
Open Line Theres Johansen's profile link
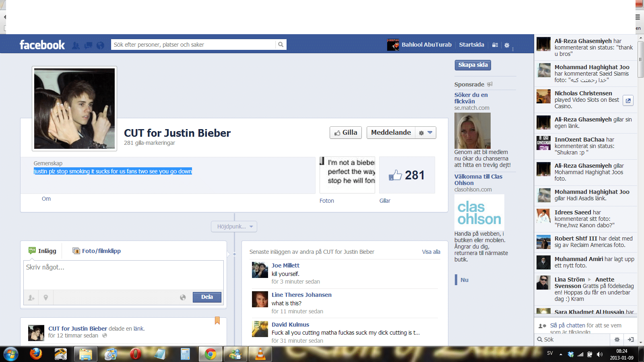tap(301, 295)
